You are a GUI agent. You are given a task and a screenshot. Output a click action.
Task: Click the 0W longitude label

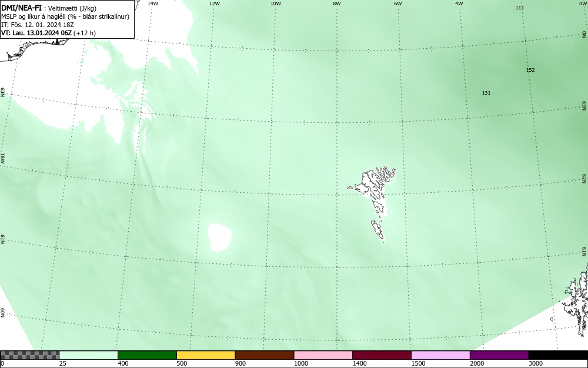[582, 4]
